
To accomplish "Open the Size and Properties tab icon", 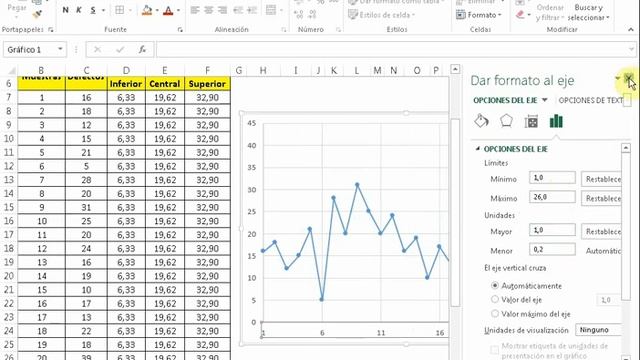I will click(x=531, y=121).
